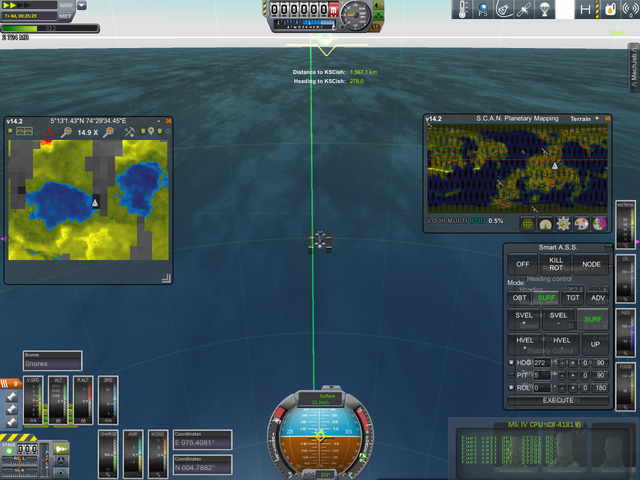Screen dimensions: 640x480
Task: Toggle the HDG checkbox in Smart A.S.S.
Action: (x=511, y=362)
